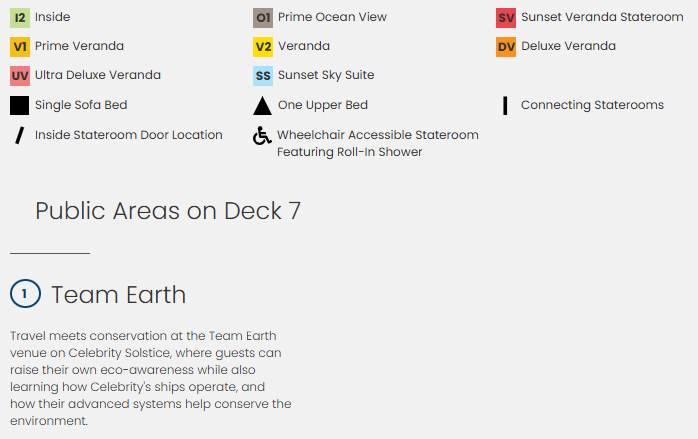The width and height of the screenshot is (698, 439).
Task: Click the Connecting Staterooms bar symbol
Action: (x=505, y=105)
